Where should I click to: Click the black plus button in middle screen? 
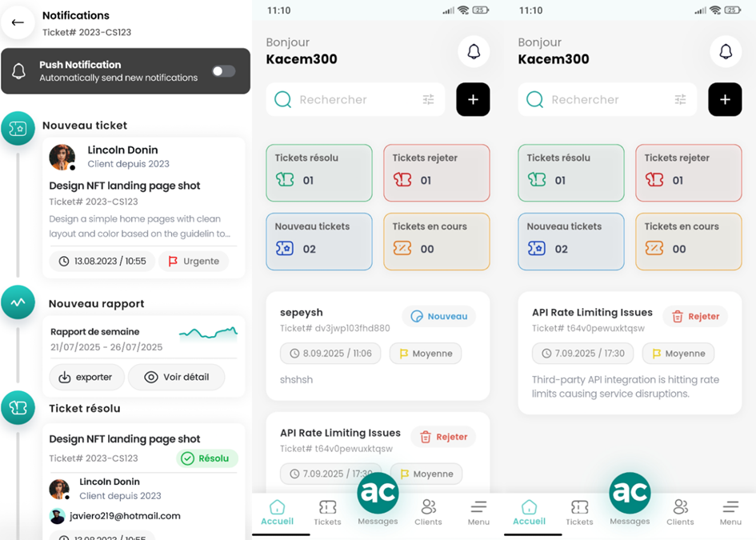(x=473, y=99)
